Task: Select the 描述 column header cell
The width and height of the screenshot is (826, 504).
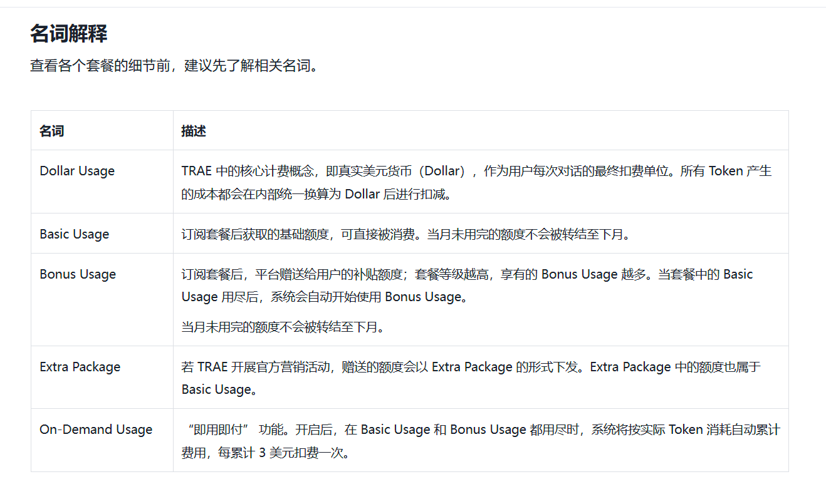Action: [481, 131]
